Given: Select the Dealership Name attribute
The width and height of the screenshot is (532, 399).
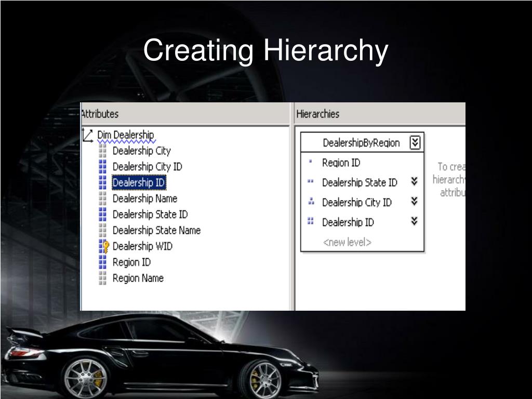Looking at the screenshot, I should click(145, 198).
